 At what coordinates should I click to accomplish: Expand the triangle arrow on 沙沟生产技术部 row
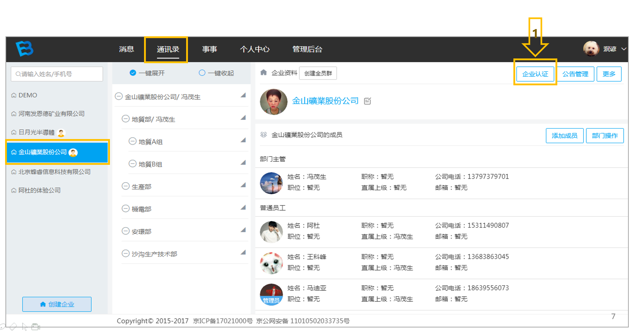point(243,252)
